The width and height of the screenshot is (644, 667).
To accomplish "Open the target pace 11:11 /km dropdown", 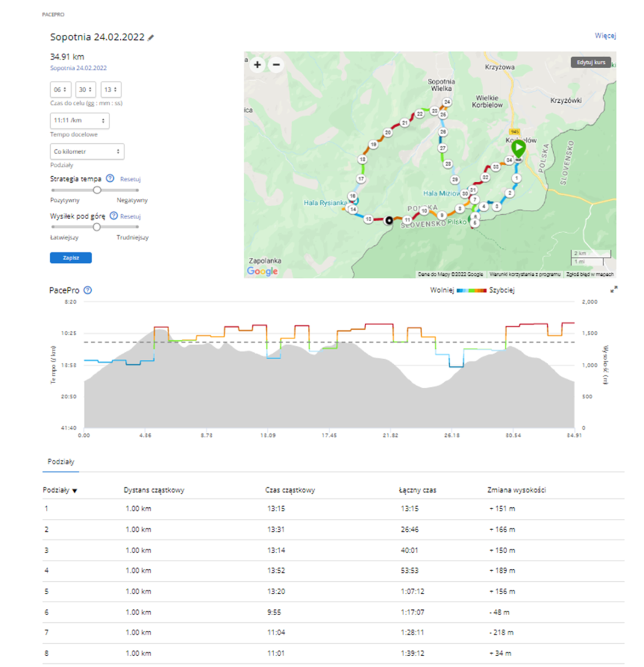I will [80, 121].
